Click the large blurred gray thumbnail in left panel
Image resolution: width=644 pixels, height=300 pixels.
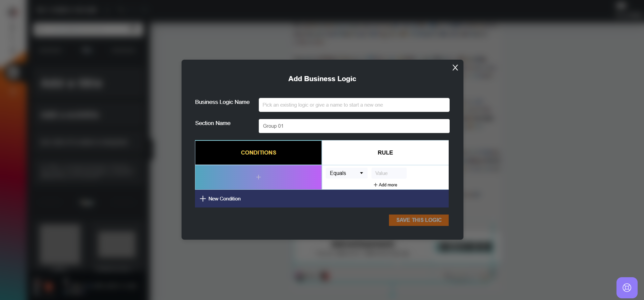[60, 244]
